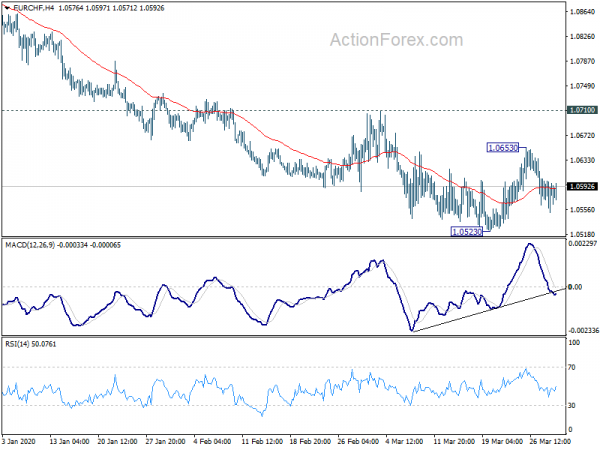The height and width of the screenshot is (450, 600).
Task: Click the 3 Jan 2020 date label
Action: pos(18,441)
